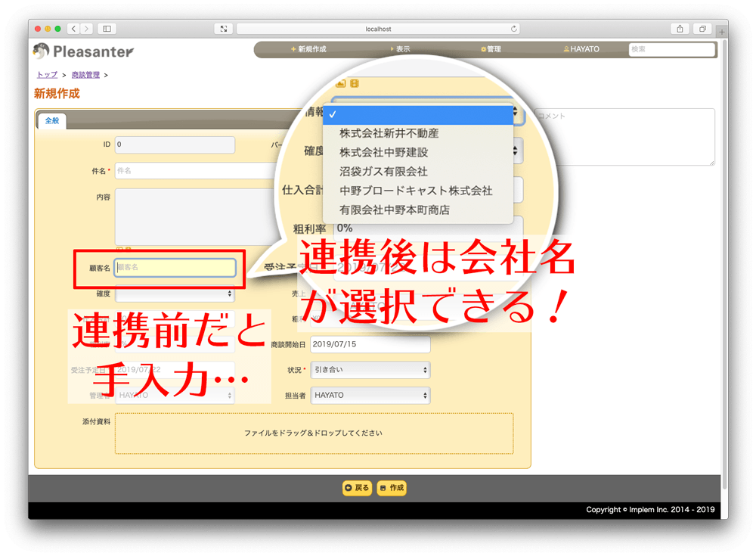Open the 状況 dropdown showing 引き合い

pyautogui.click(x=370, y=370)
